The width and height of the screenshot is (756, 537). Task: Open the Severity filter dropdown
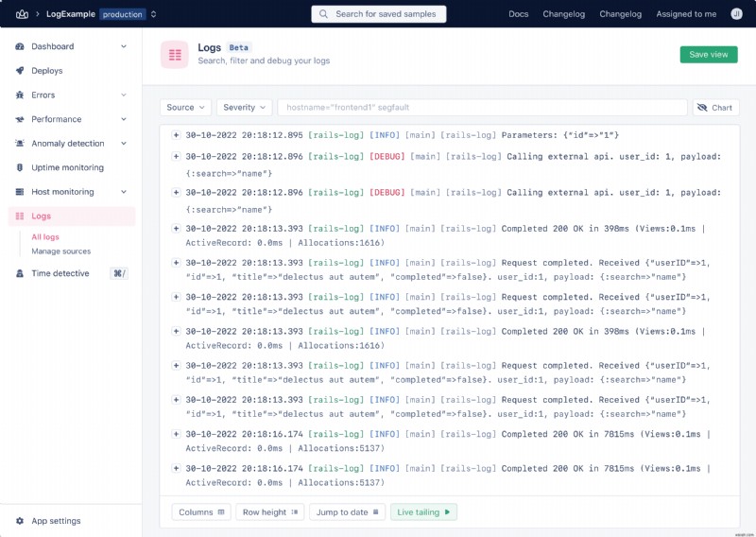(x=245, y=107)
